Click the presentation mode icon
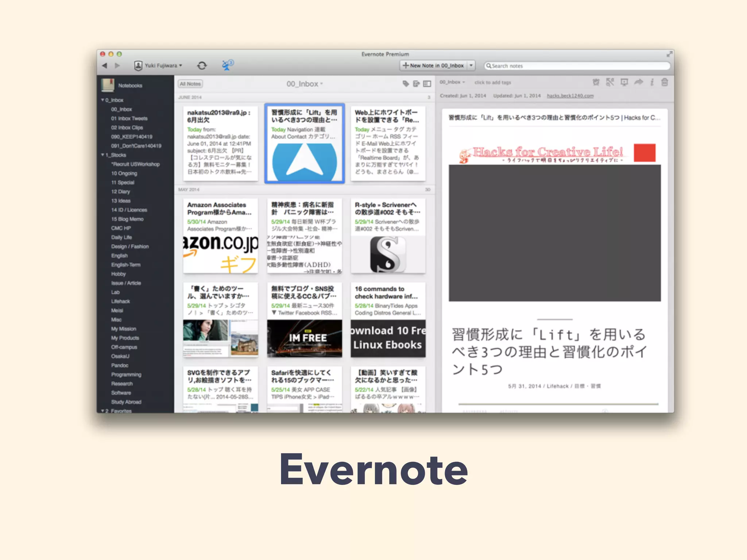 coord(624,82)
